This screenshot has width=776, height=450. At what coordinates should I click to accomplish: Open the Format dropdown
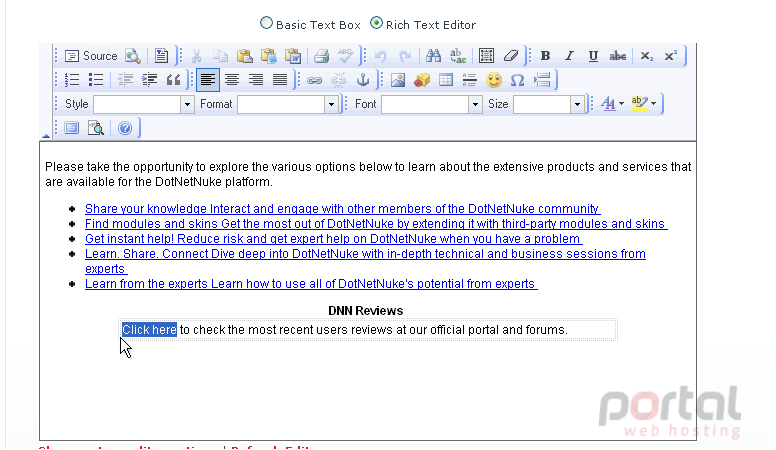(288, 104)
